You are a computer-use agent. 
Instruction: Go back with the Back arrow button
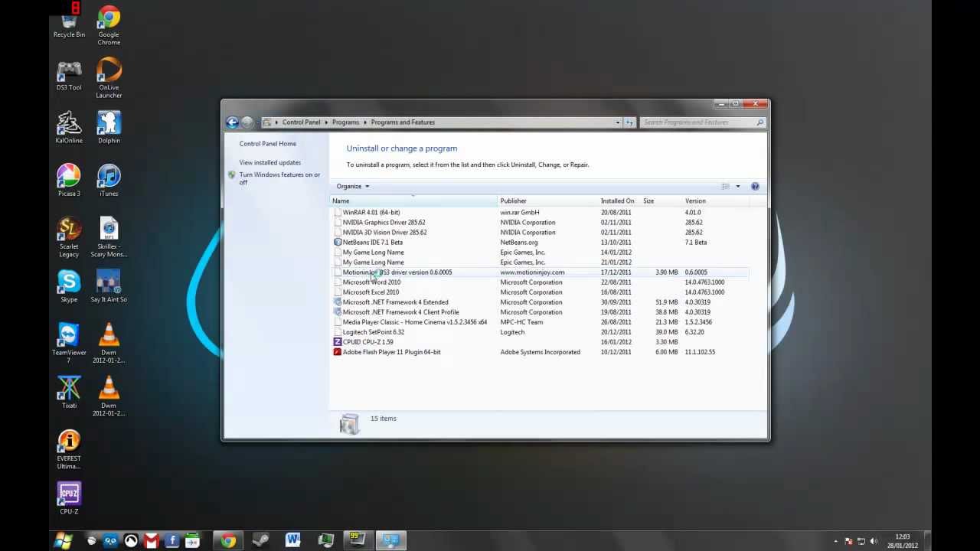232,122
